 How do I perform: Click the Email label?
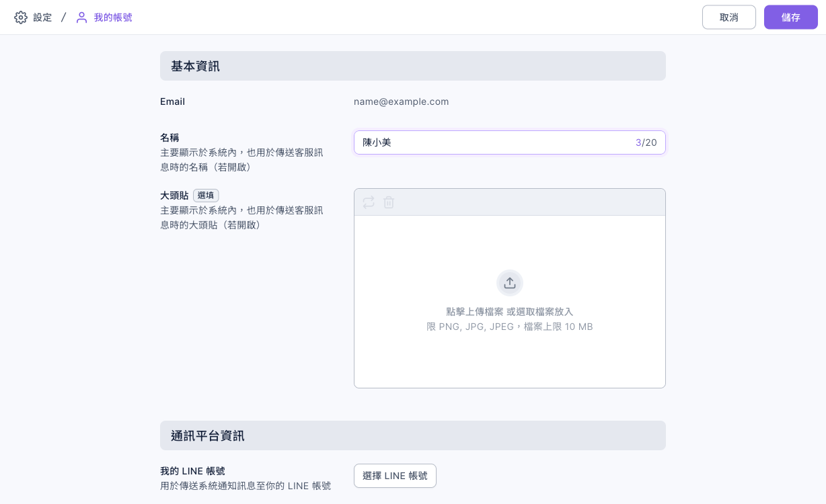click(x=173, y=102)
